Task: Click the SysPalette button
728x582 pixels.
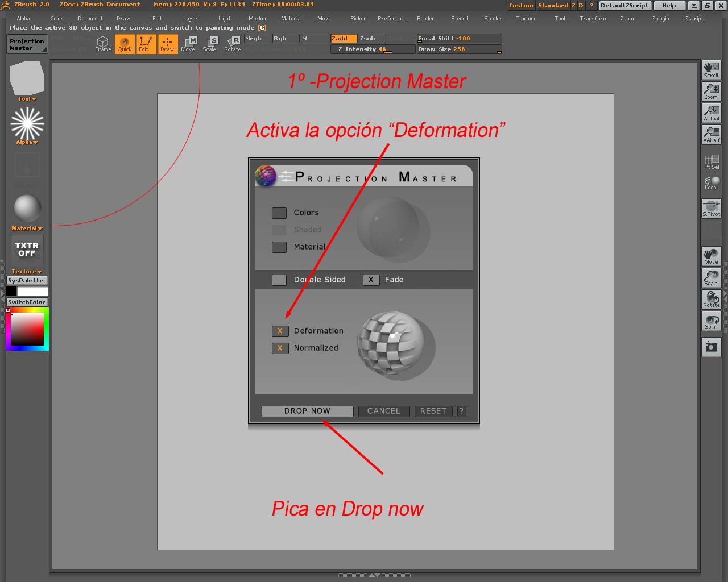Action: click(x=27, y=281)
